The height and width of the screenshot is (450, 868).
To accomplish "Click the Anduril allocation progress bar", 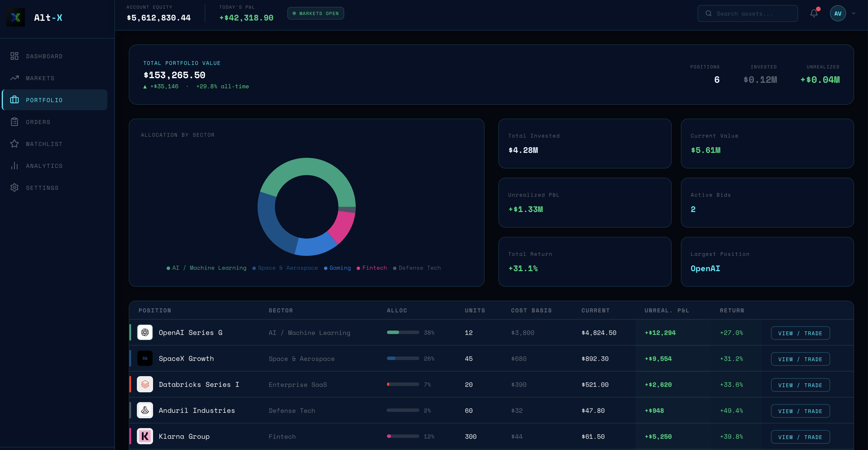I will 403,410.
